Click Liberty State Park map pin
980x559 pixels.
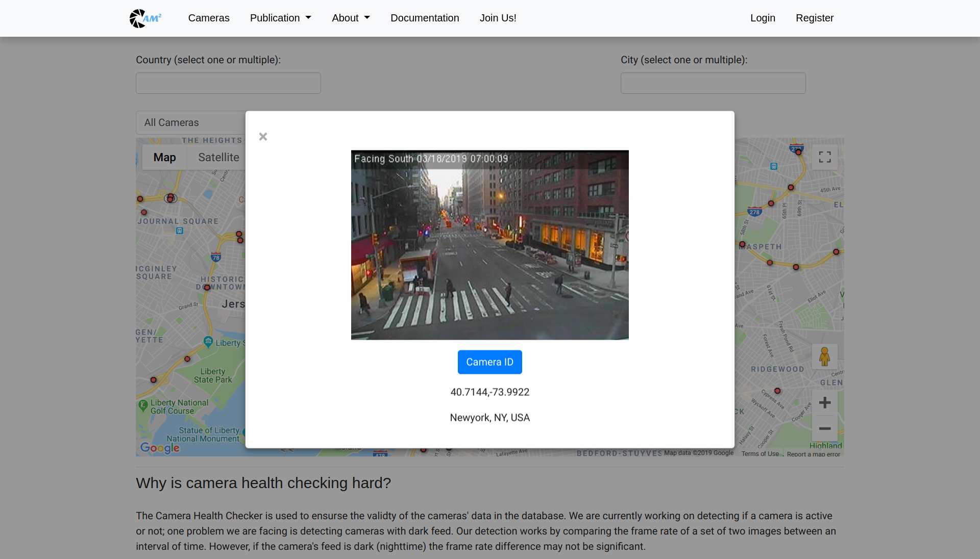pyautogui.click(x=208, y=342)
